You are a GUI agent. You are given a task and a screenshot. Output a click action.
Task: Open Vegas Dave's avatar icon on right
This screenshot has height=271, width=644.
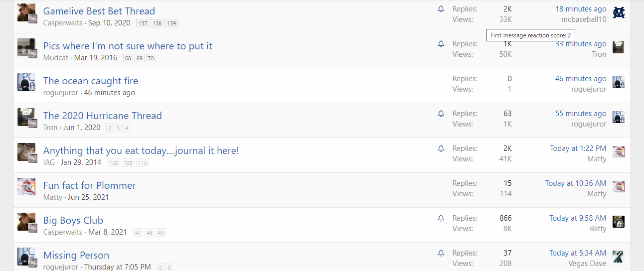[619, 257]
